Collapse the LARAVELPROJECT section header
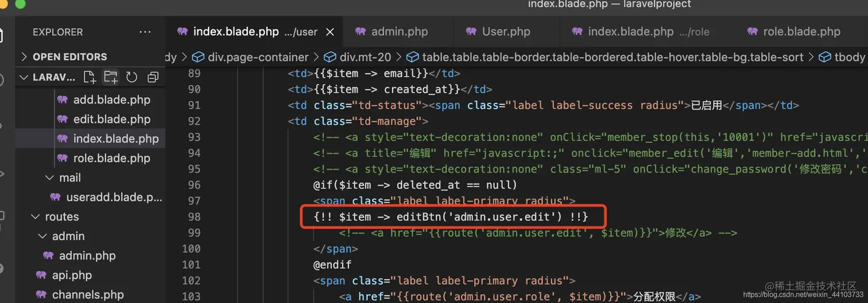 47,77
